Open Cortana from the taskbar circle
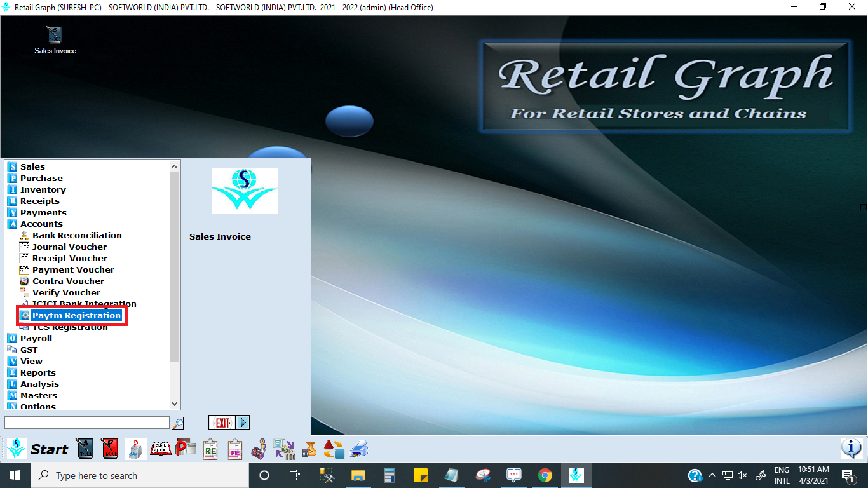Image resolution: width=868 pixels, height=488 pixels. point(264,475)
